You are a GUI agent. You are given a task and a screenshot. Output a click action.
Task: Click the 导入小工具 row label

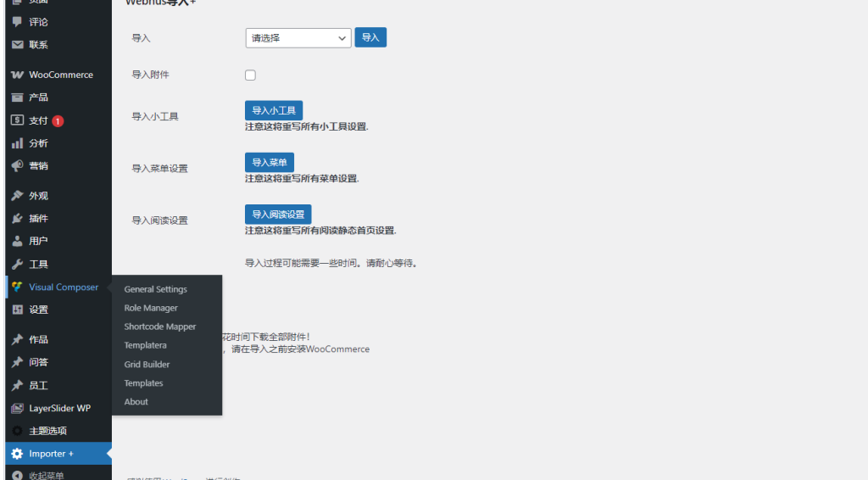[155, 117]
